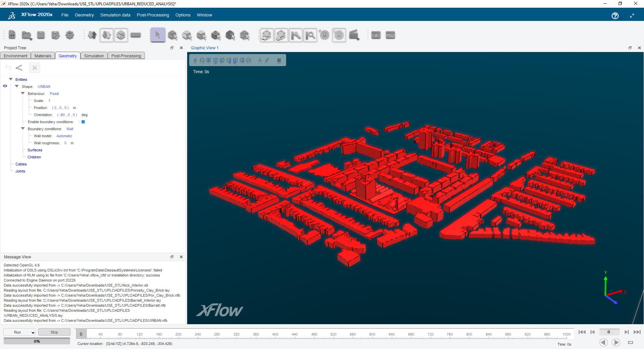Collapse the Entities tree node
644x349 pixels.
click(11, 79)
